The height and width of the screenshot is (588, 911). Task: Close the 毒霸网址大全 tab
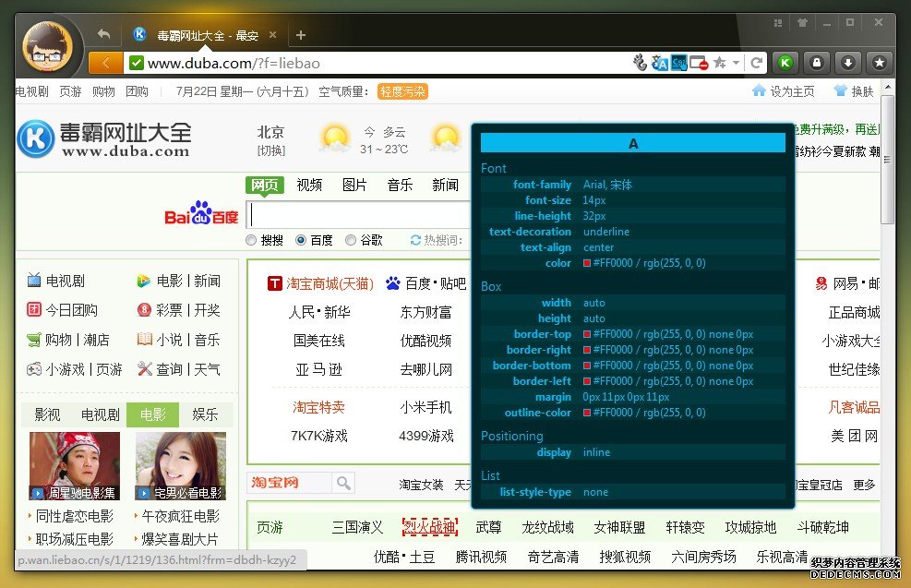pyautogui.click(x=272, y=35)
